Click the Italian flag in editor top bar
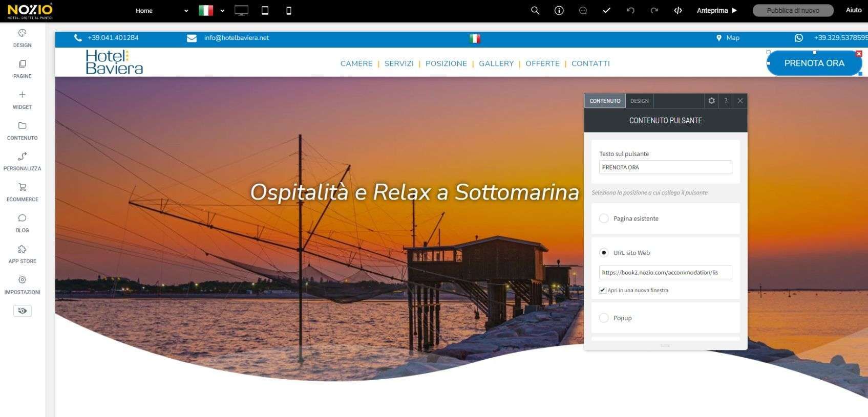Image resolution: width=868 pixels, height=417 pixels. click(206, 10)
